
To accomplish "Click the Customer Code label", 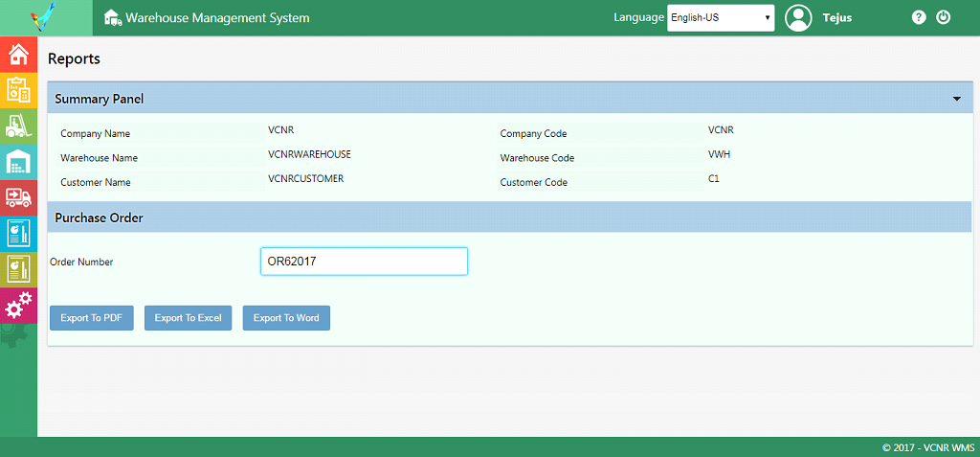I will tap(534, 182).
